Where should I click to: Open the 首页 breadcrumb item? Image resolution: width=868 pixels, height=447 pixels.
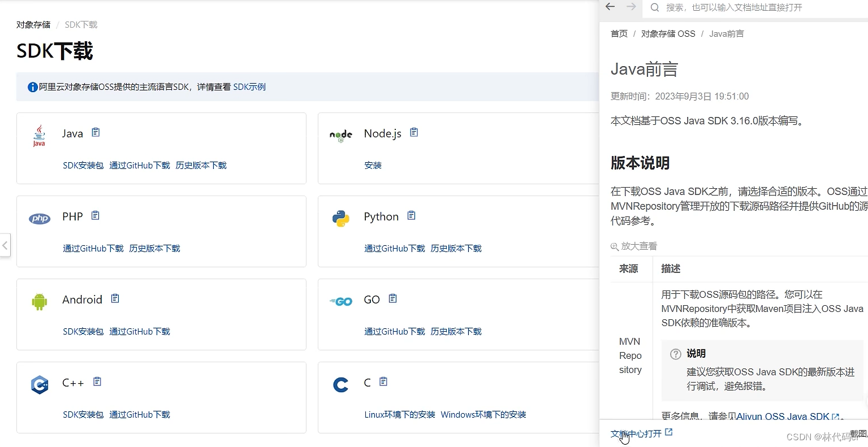click(618, 33)
